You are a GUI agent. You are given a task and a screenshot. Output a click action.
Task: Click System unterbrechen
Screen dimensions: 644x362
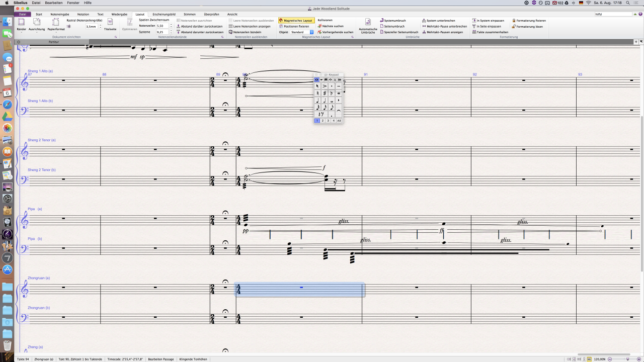point(439,21)
